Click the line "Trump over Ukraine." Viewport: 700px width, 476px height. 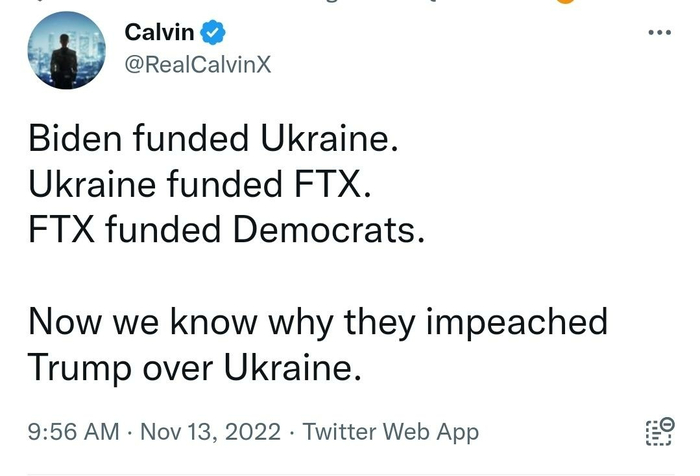pyautogui.click(x=192, y=368)
